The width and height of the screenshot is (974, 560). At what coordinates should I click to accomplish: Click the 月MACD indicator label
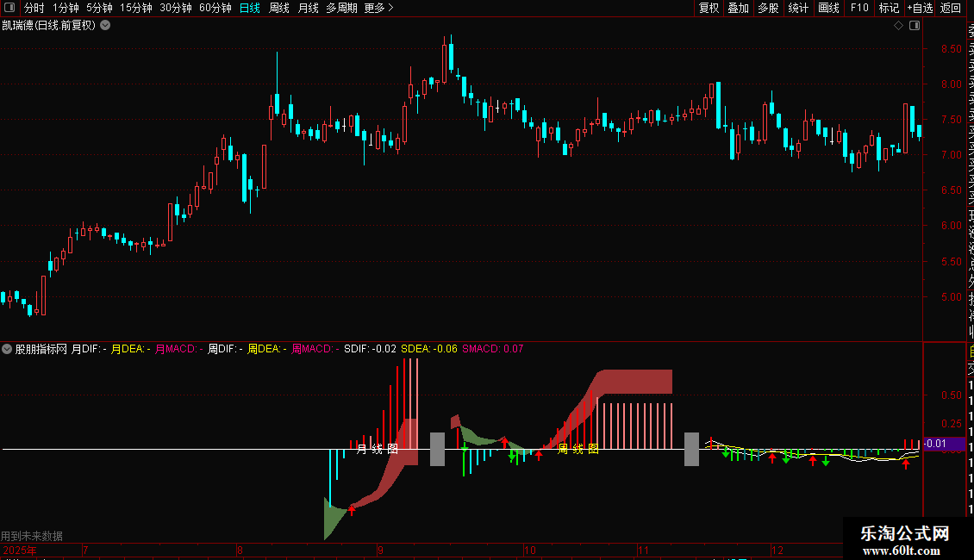179,349
